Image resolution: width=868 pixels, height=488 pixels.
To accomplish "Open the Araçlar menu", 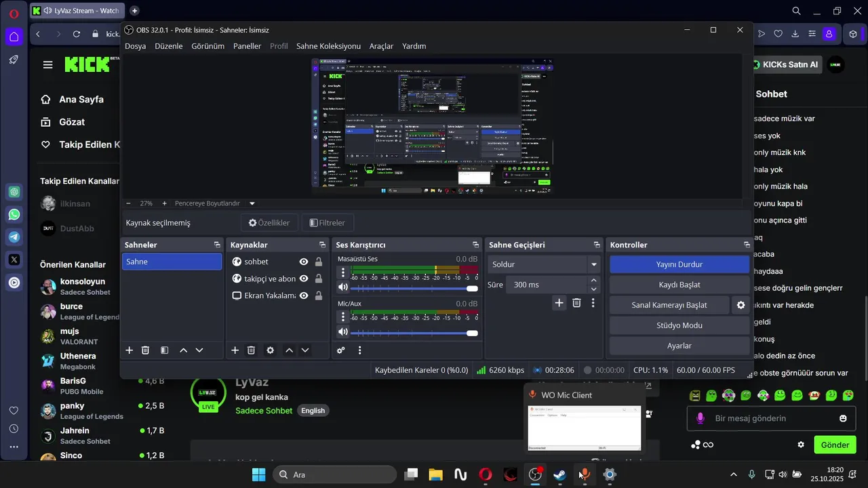I will coord(381,46).
